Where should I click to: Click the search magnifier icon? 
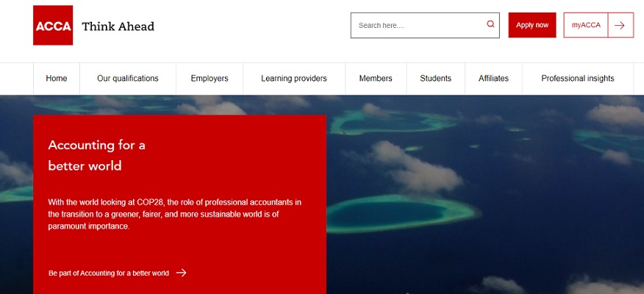(x=490, y=24)
